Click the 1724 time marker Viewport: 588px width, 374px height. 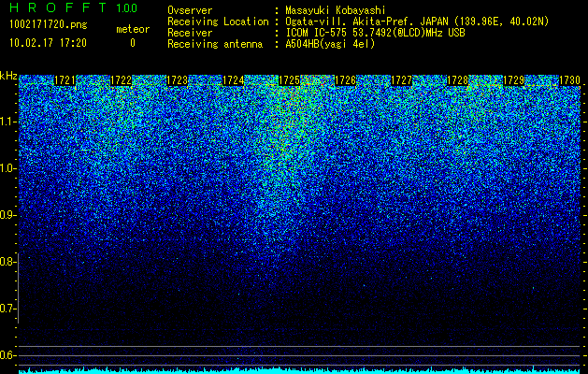234,80
